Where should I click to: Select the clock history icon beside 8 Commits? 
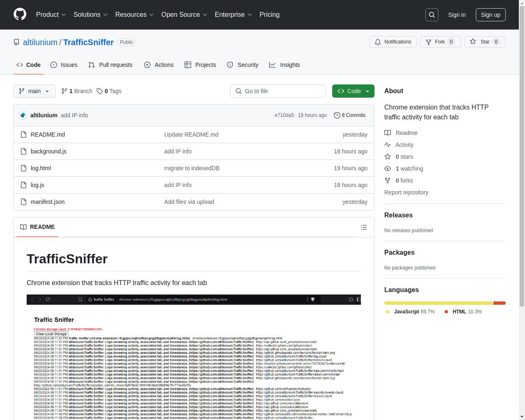coord(337,115)
